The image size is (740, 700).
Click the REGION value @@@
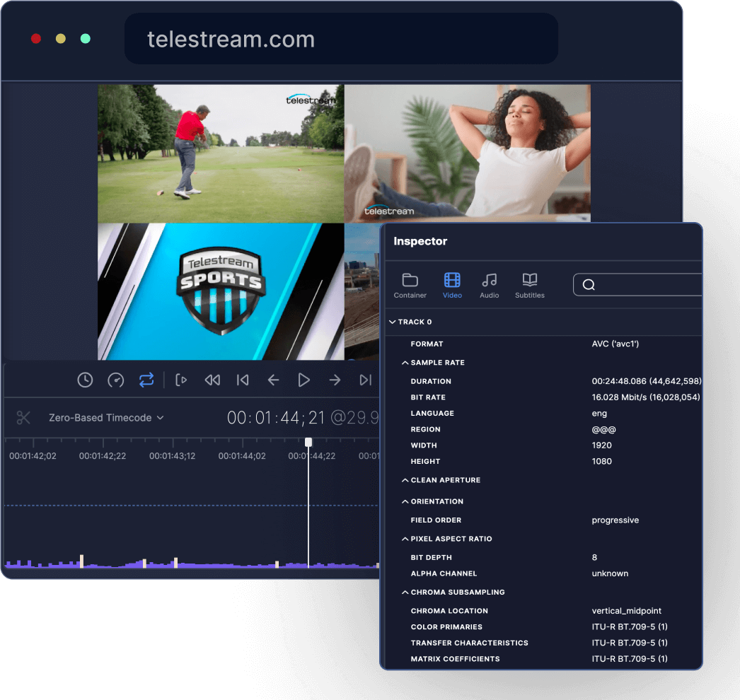(x=604, y=430)
